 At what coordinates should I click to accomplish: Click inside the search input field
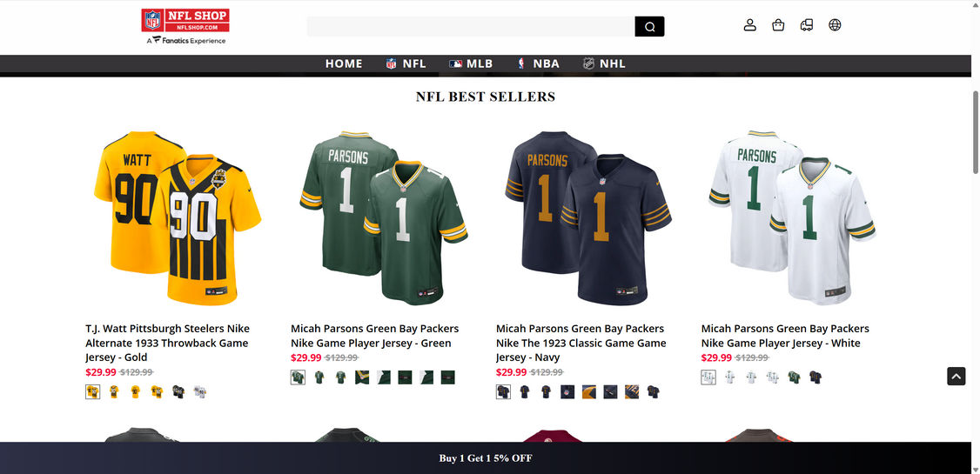(x=471, y=27)
